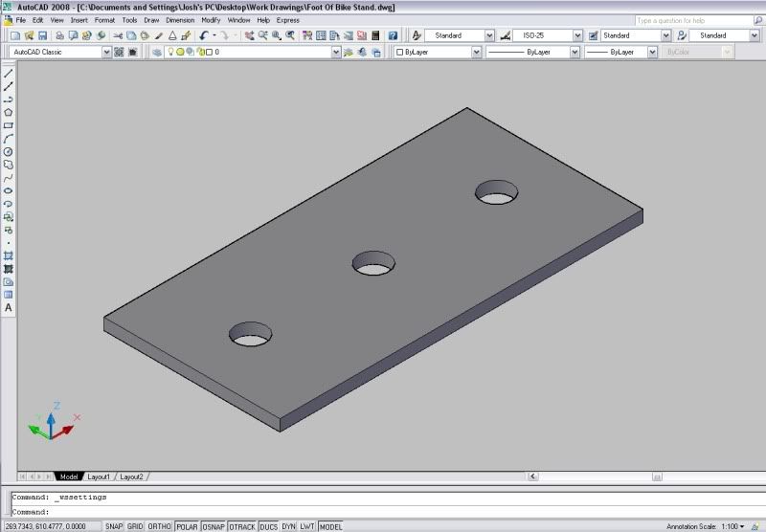Toggle SNAP mode in status bar
The image size is (766, 532).
coord(114,526)
